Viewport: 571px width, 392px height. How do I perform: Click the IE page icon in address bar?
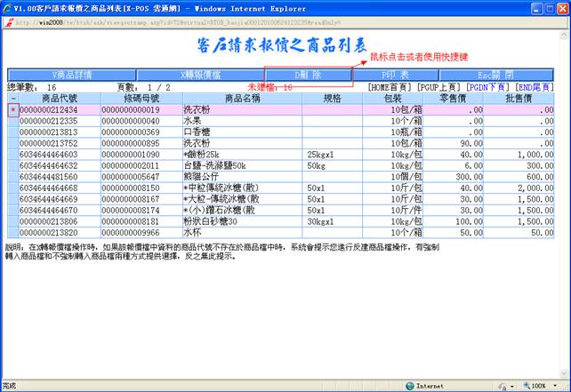(8, 22)
